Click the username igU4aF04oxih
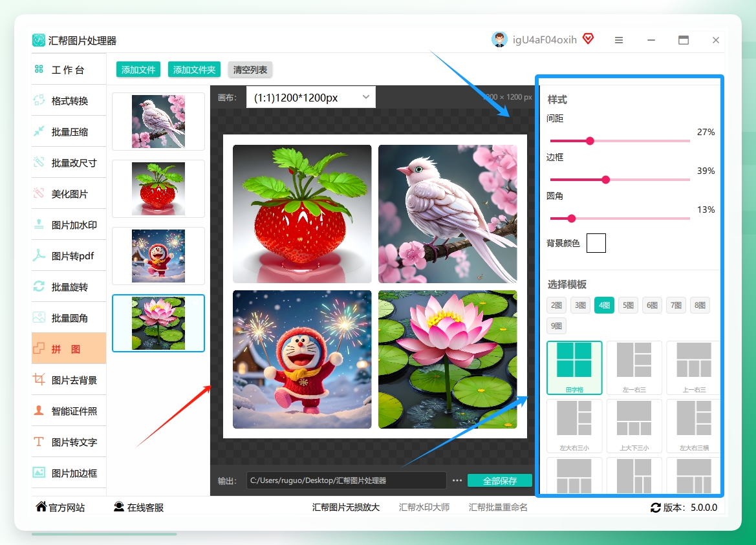 pyautogui.click(x=545, y=39)
